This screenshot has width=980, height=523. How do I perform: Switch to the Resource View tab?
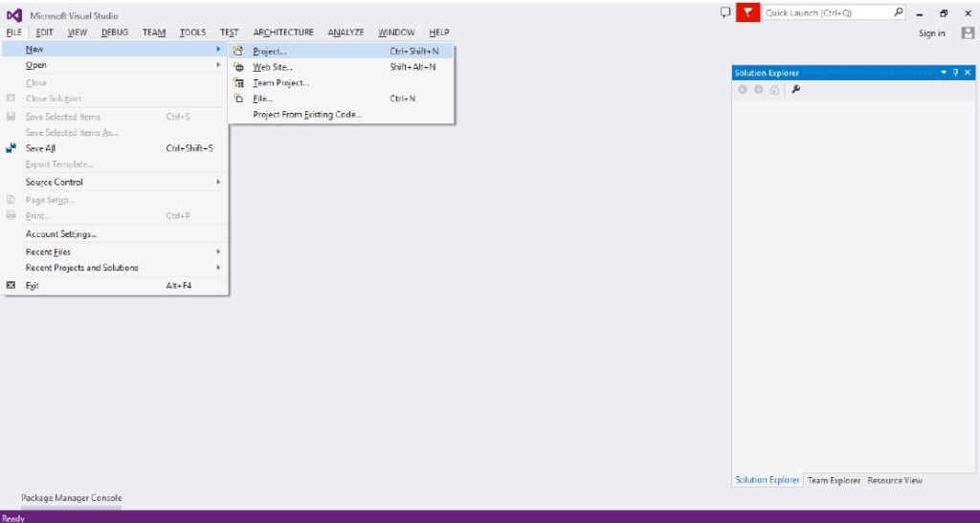coord(895,480)
